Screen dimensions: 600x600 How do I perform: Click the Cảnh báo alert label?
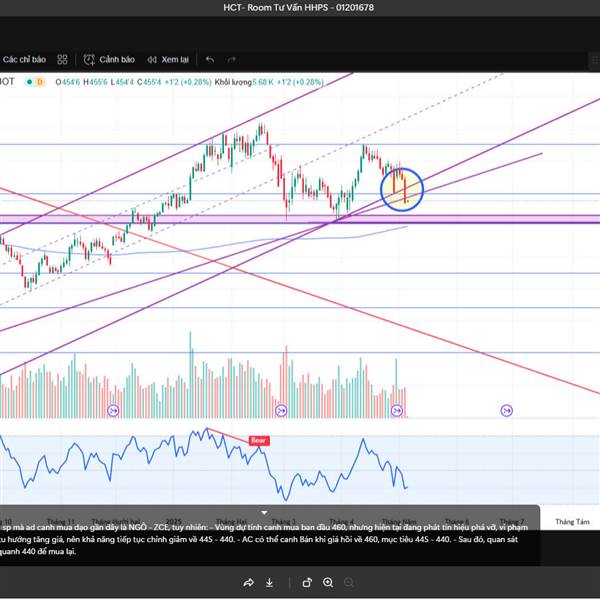tap(117, 60)
